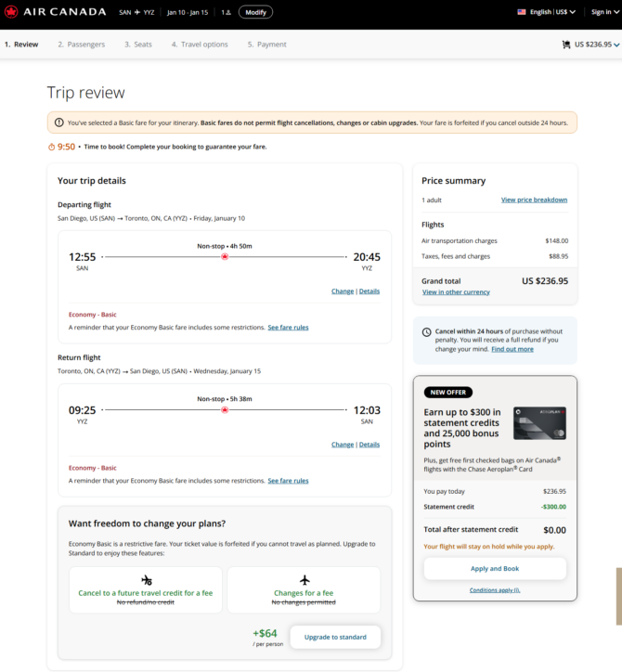
Task: Click View in other currency link
Action: coord(456,292)
